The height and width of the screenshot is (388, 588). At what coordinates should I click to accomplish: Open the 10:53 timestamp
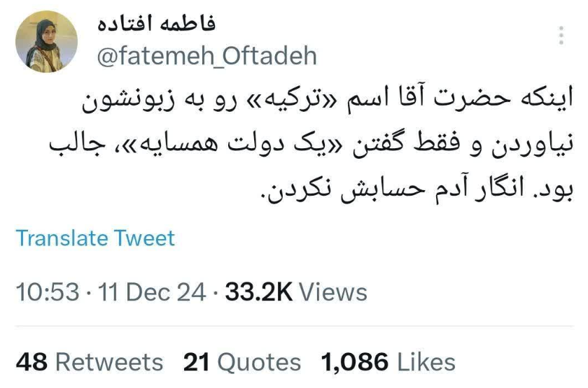tap(48, 292)
